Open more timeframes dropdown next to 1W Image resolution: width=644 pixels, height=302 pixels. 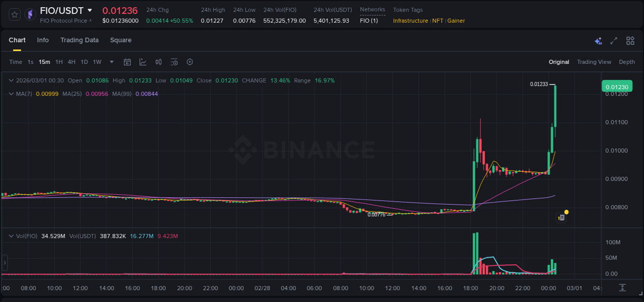[x=111, y=62]
